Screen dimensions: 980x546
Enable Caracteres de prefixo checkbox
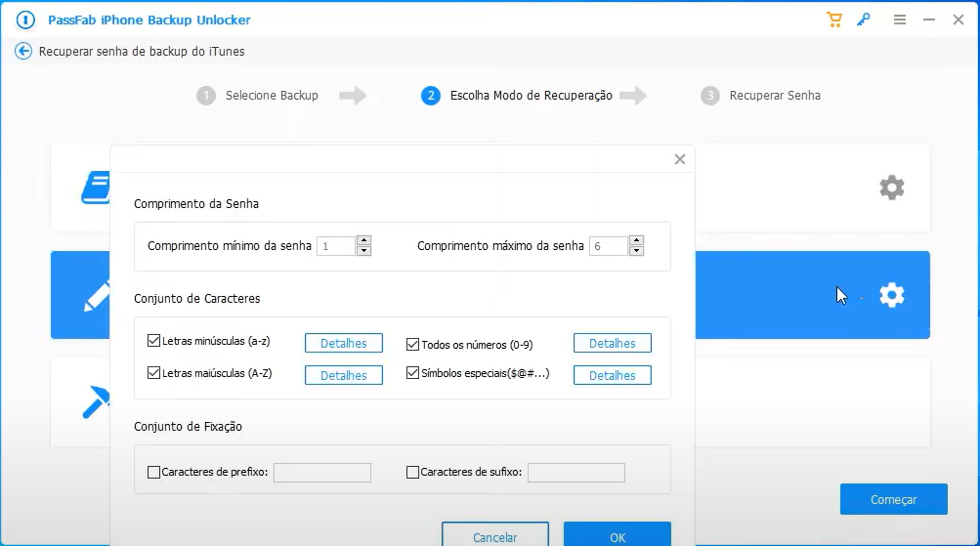(153, 473)
